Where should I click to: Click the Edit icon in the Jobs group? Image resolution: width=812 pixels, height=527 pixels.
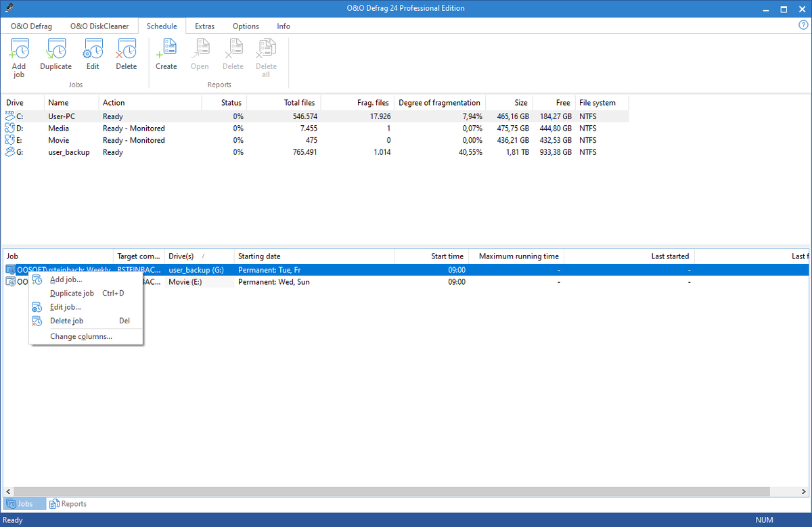[x=92, y=49]
